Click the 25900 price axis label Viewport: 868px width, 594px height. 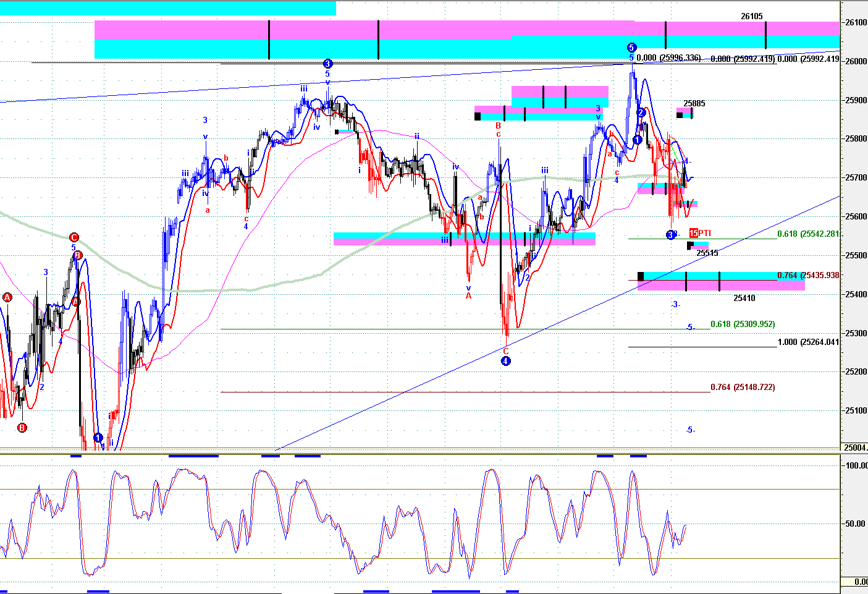(856, 100)
